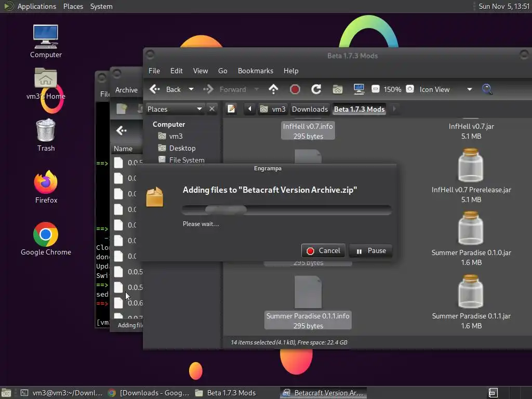Zoom out with the minus icon
Image resolution: width=532 pixels, height=399 pixels.
coord(375,89)
